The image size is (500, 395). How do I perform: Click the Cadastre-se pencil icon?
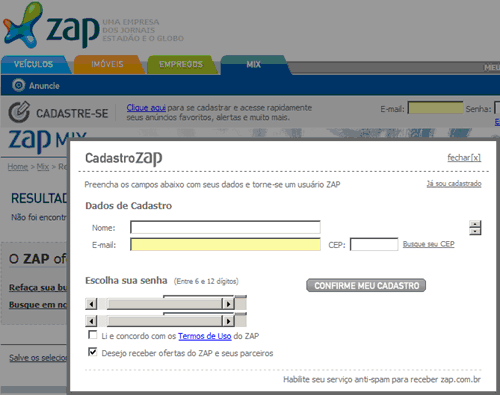tap(19, 112)
